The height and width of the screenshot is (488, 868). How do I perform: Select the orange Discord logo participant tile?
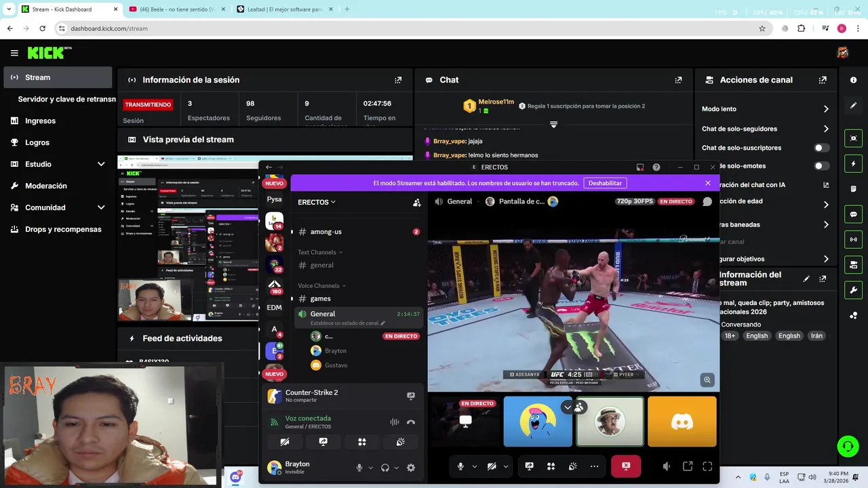[x=682, y=422]
